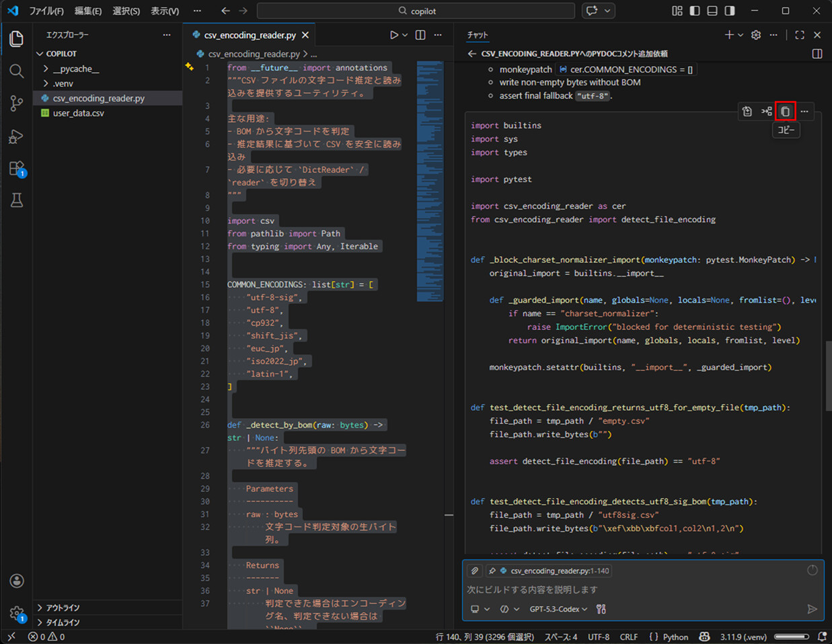Go back with the navigation back arrow
Viewport: 832px width, 644px height.
point(225,10)
